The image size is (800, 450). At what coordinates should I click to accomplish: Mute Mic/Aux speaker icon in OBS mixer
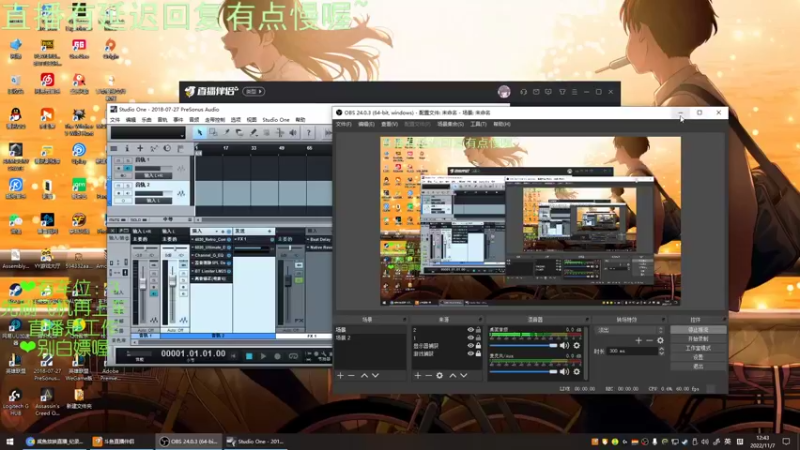[x=564, y=372]
